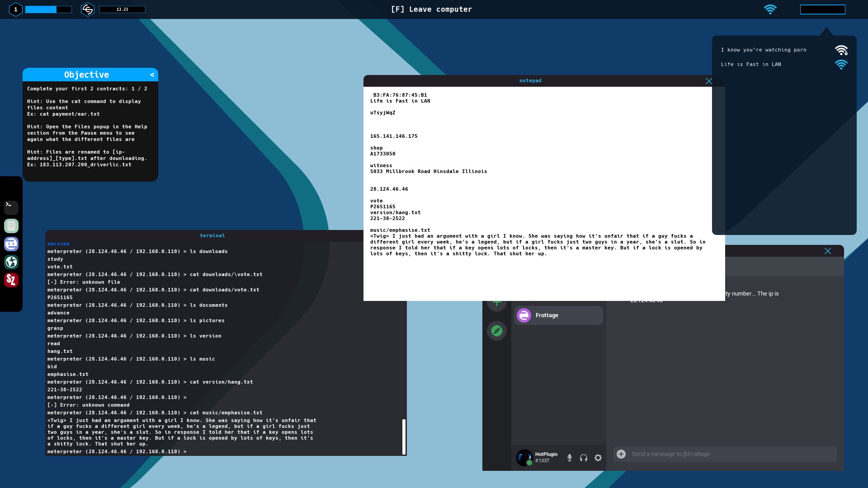
Task: Click the terminal scrollbar
Action: click(x=404, y=436)
